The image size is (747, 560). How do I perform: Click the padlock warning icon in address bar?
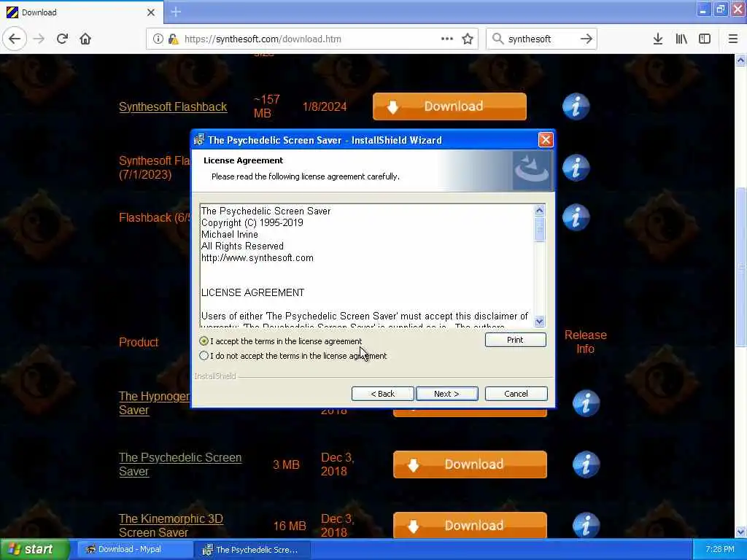pyautogui.click(x=174, y=39)
